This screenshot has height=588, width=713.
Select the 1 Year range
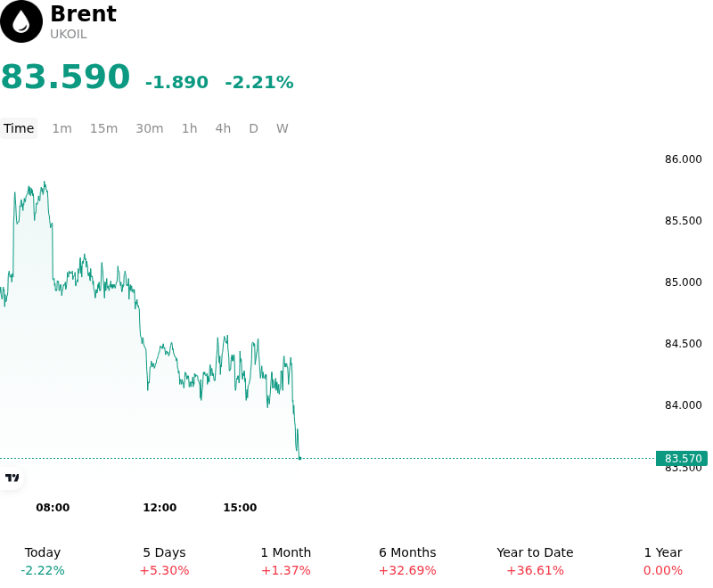click(663, 561)
